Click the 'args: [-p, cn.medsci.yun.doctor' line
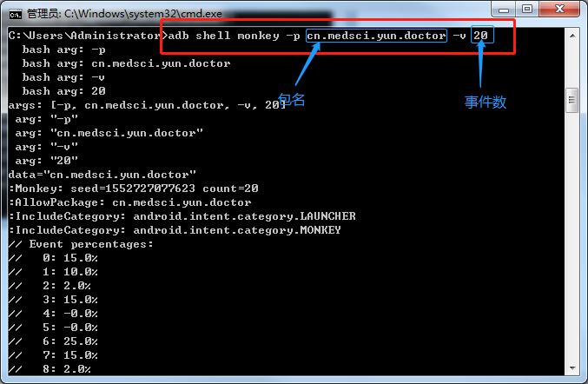 147,105
